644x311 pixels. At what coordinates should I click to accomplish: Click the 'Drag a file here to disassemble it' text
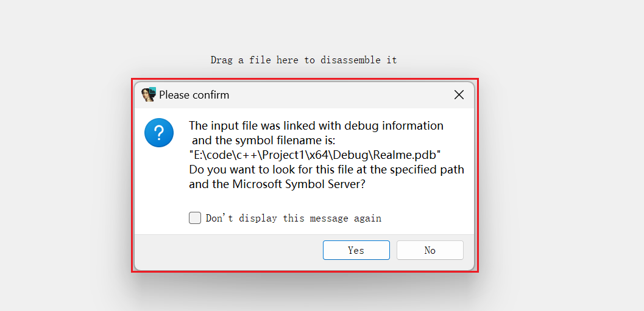(304, 60)
